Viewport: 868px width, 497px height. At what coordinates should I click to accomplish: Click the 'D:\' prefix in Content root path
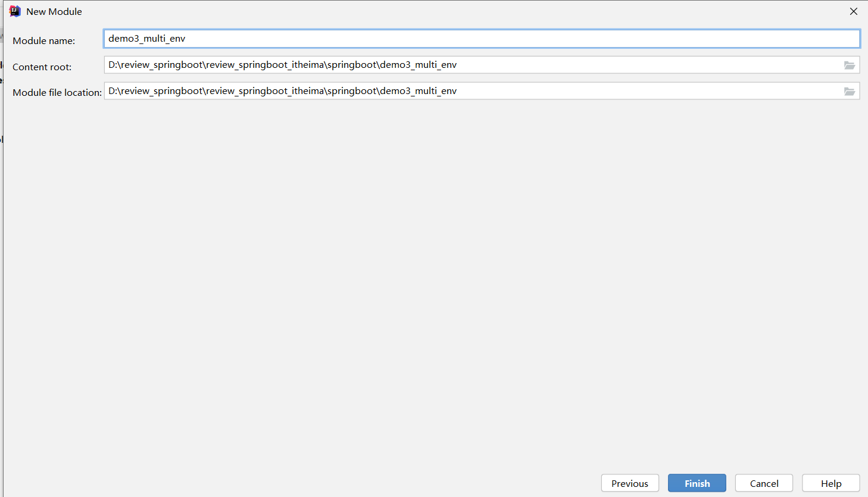click(114, 65)
